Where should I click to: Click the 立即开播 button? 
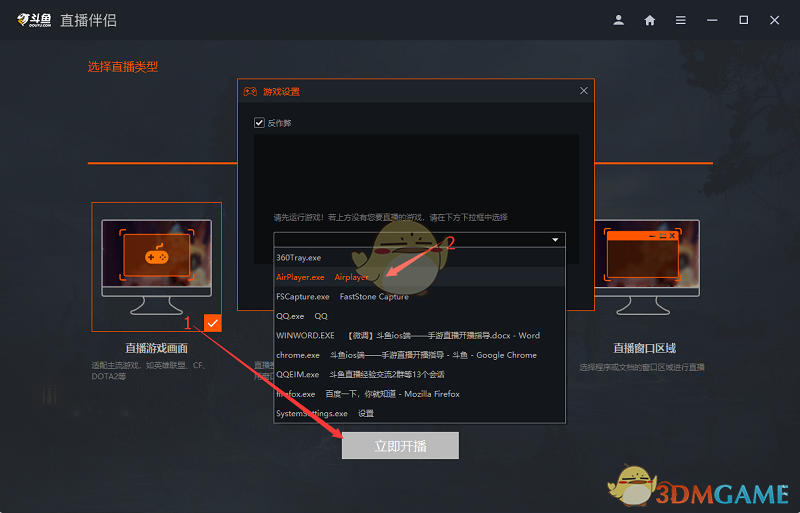(400, 446)
